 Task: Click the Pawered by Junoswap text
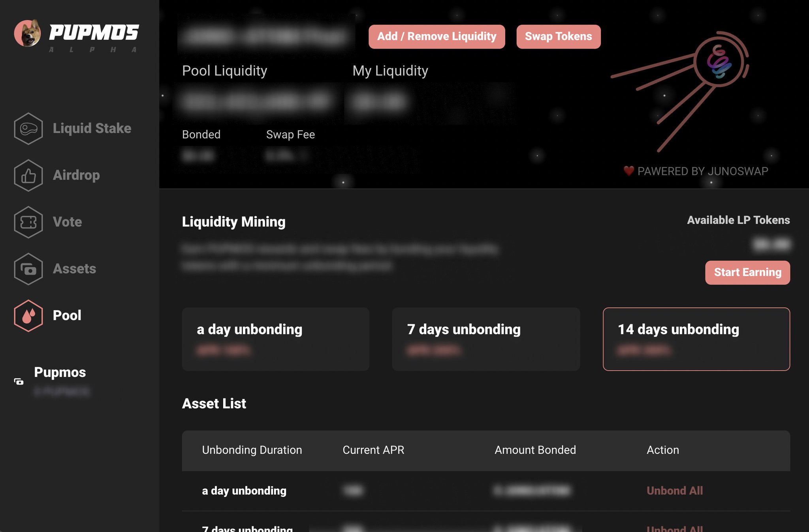click(x=702, y=171)
